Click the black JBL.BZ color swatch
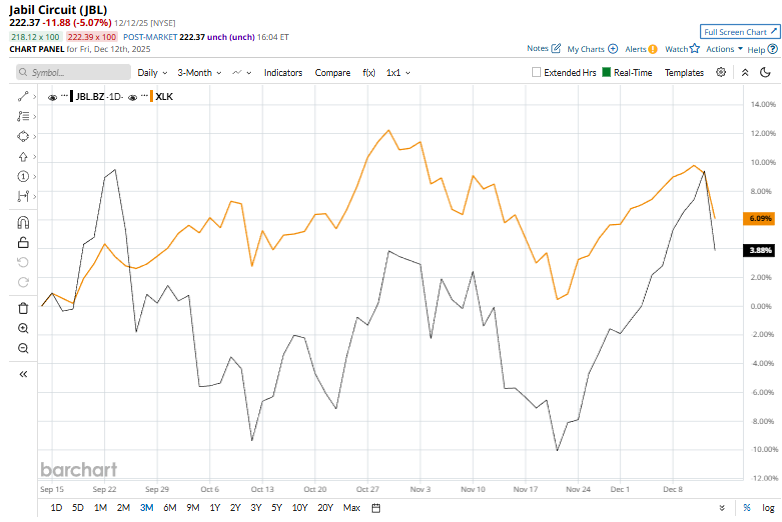Image resolution: width=782 pixels, height=522 pixels. click(71, 96)
